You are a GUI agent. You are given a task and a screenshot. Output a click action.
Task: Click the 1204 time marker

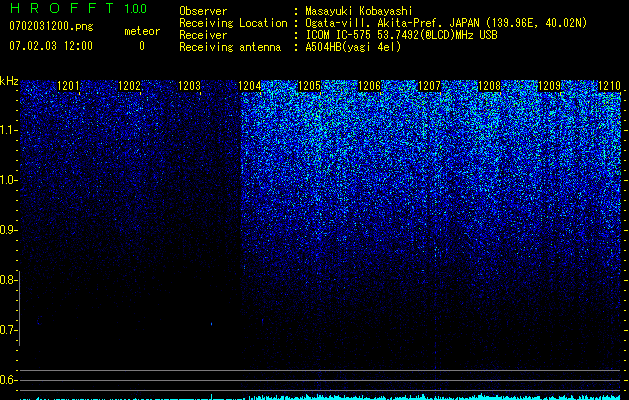click(x=250, y=86)
